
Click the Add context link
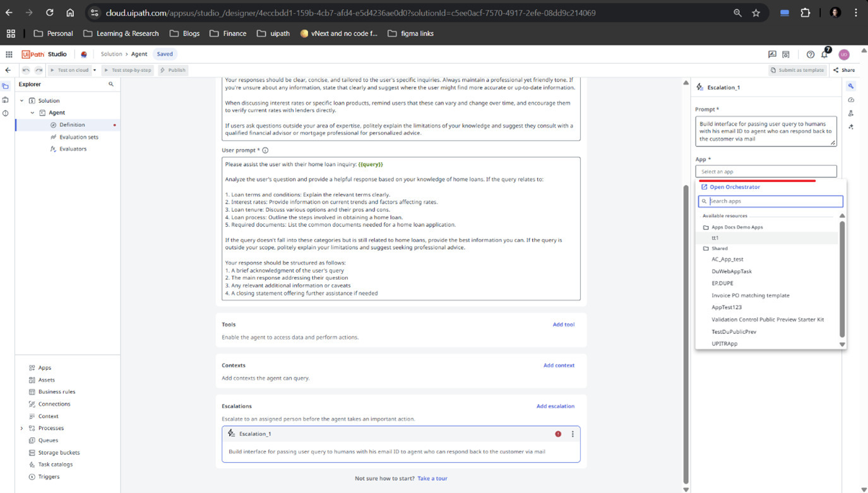559,365
